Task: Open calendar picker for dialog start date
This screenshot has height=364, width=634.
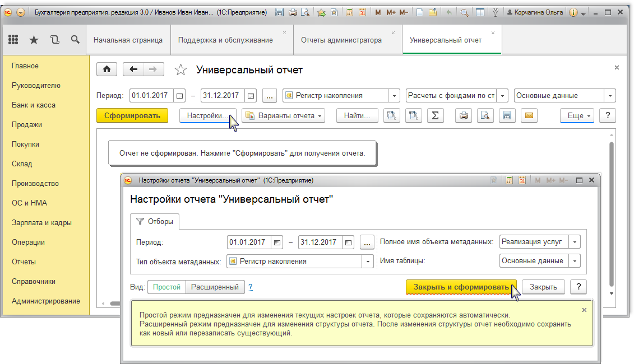Action: pyautogui.click(x=277, y=242)
